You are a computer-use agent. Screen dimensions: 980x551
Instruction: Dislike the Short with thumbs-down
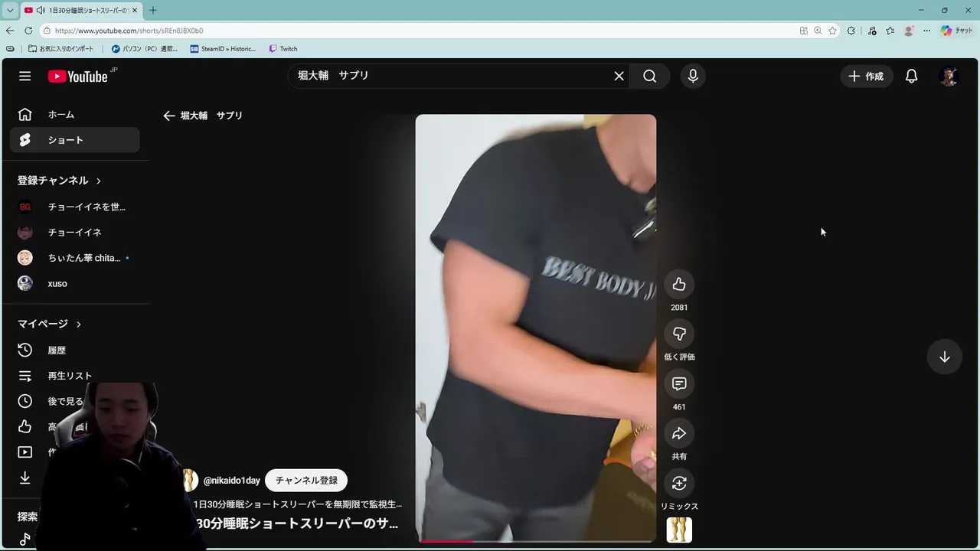[x=679, y=334]
